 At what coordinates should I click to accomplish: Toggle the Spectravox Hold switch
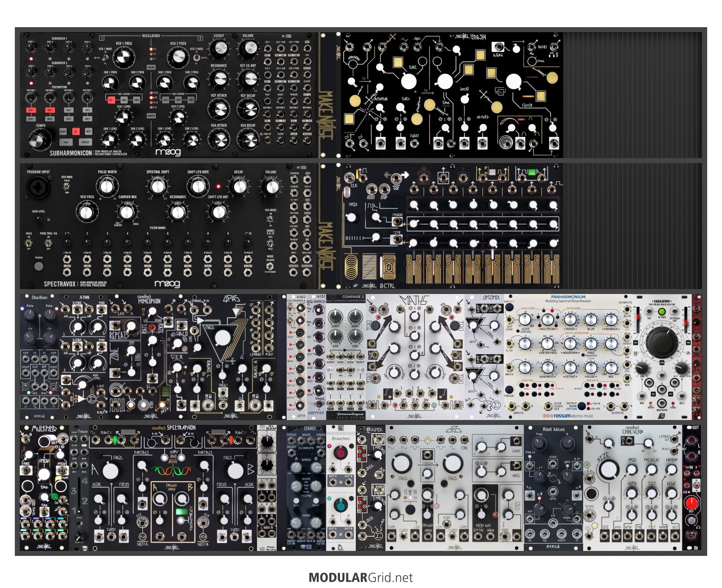(x=29, y=243)
